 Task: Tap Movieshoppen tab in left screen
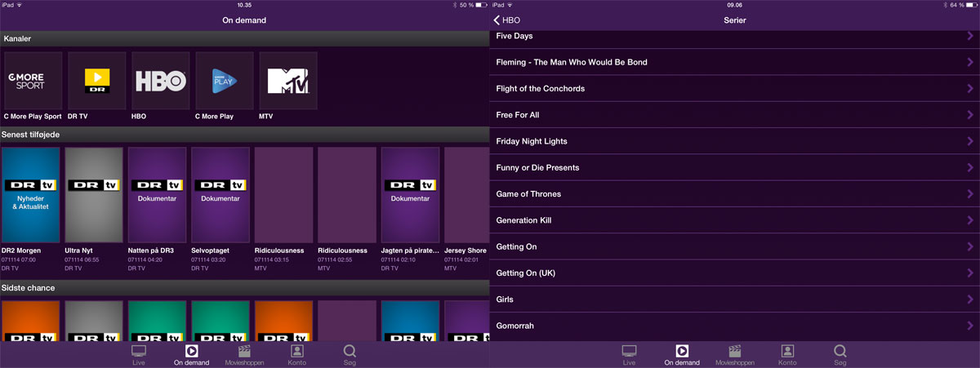point(244,355)
